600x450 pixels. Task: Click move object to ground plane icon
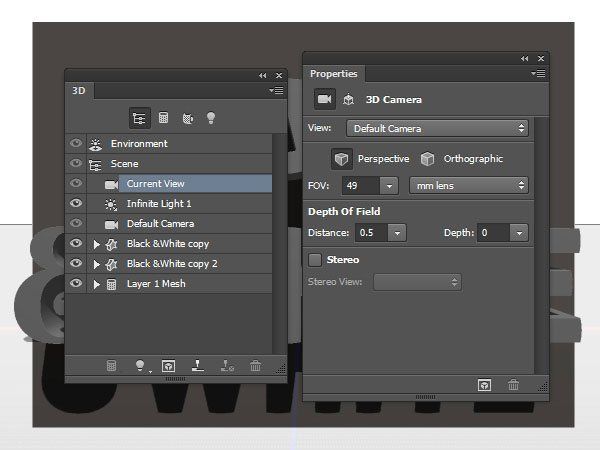point(197,366)
